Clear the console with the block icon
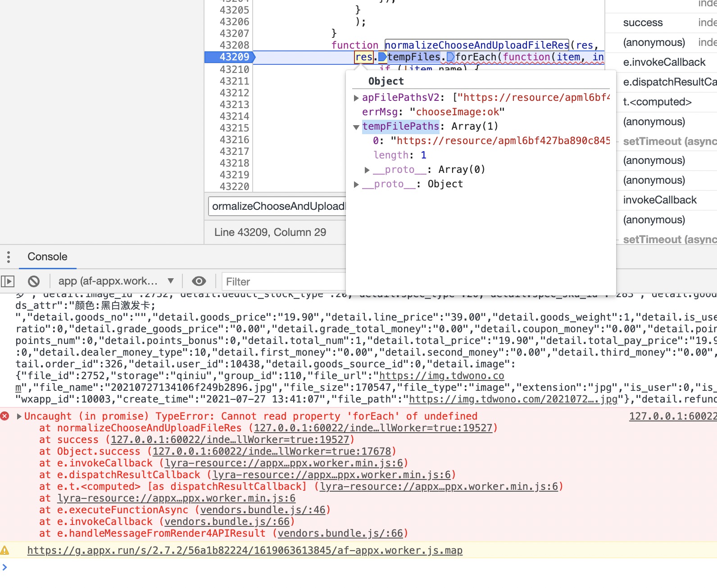The image size is (717, 588). coord(34,281)
